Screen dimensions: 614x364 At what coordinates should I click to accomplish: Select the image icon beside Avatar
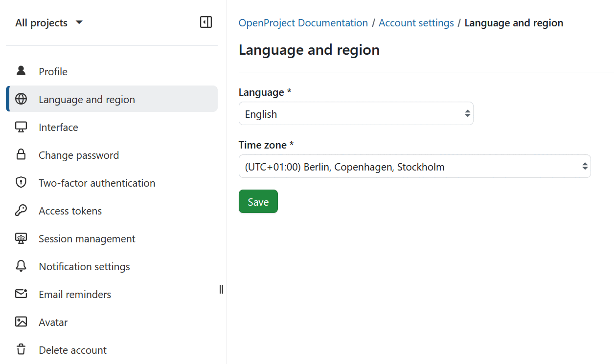point(21,321)
